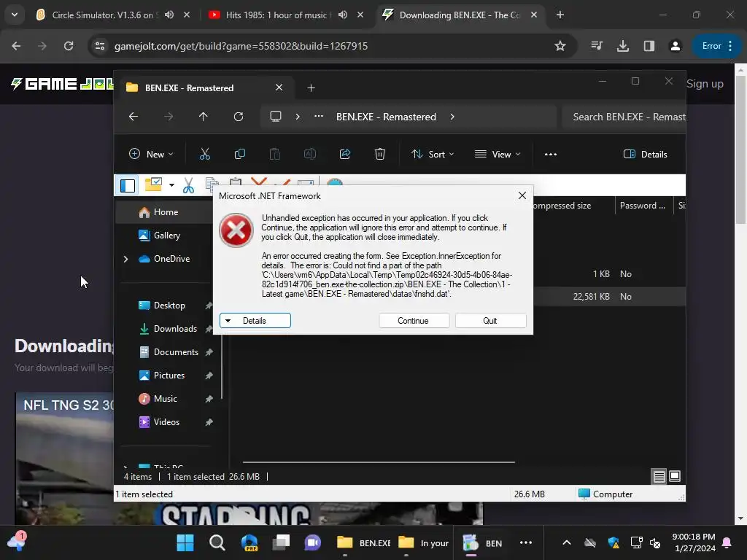Viewport: 747px width, 560px height.
Task: Click the Share icon in Explorer command bar
Action: click(345, 155)
